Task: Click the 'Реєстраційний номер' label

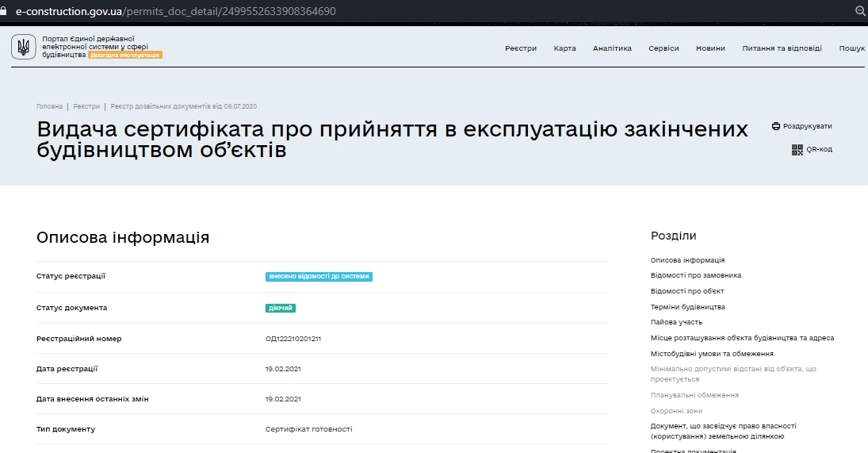Action: tap(78, 339)
